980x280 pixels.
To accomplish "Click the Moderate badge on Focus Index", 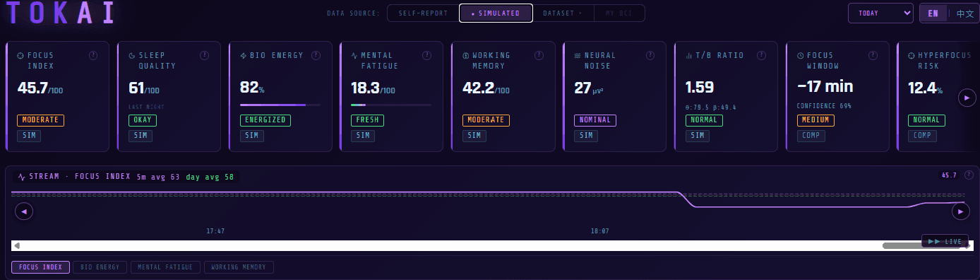I will pyautogui.click(x=40, y=120).
